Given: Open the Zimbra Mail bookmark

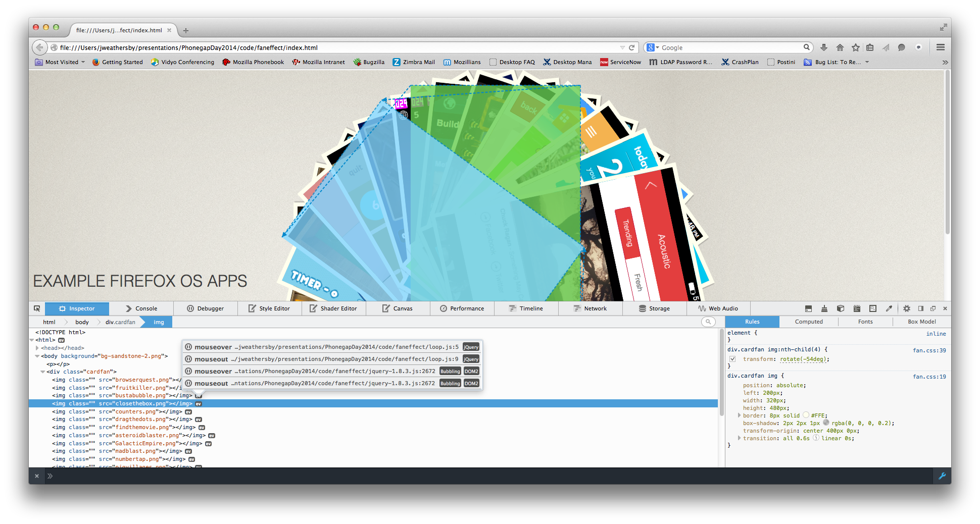Looking at the screenshot, I should point(414,62).
